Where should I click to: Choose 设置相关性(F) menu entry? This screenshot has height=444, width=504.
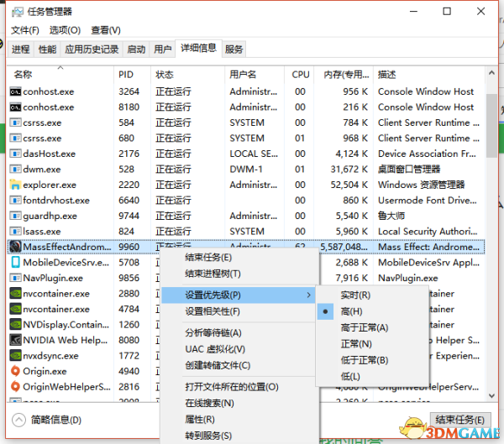pos(239,311)
